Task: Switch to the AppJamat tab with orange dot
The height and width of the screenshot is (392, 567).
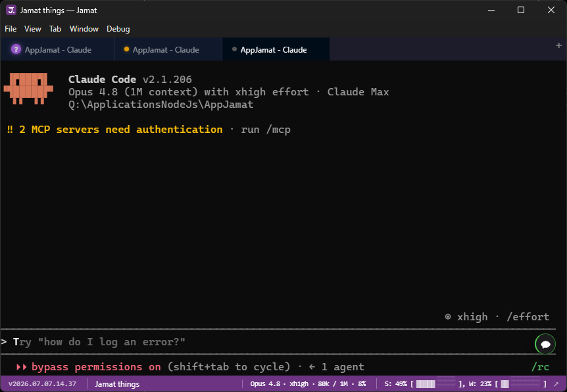Action: [168, 49]
